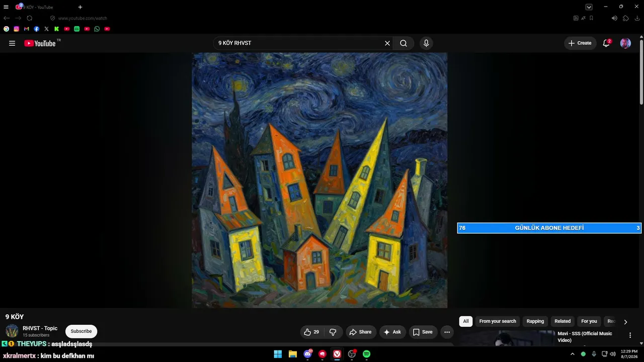644x362 pixels.
Task: Open the WhatsApp bookmark
Action: click(97, 29)
